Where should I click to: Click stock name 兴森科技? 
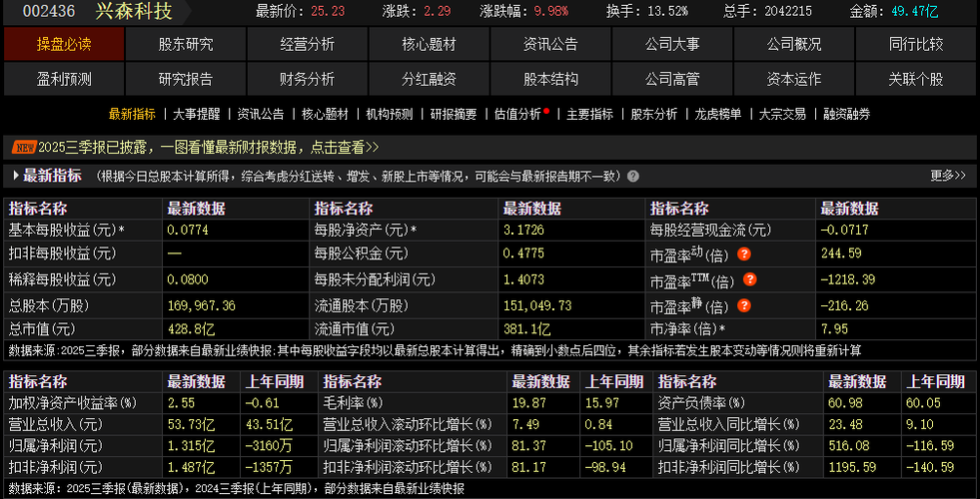tap(134, 11)
